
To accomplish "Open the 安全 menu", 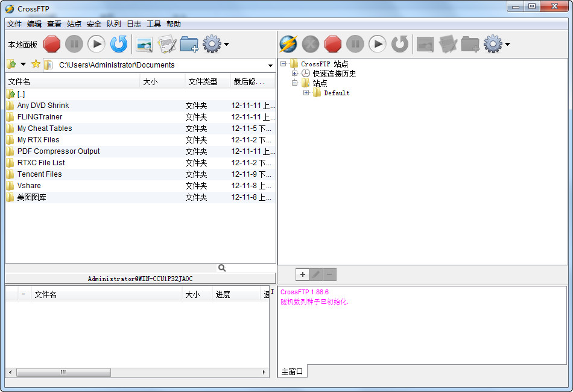I will [94, 24].
